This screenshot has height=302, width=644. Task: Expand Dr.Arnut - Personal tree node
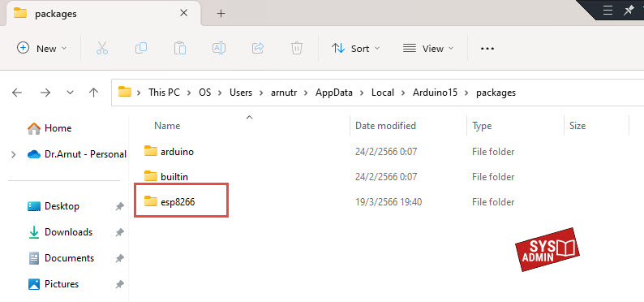coord(14,154)
